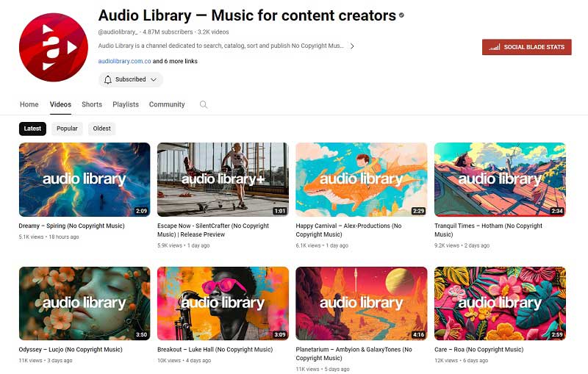Open the audiolibrary.com.co link
588x374 pixels.
click(124, 61)
